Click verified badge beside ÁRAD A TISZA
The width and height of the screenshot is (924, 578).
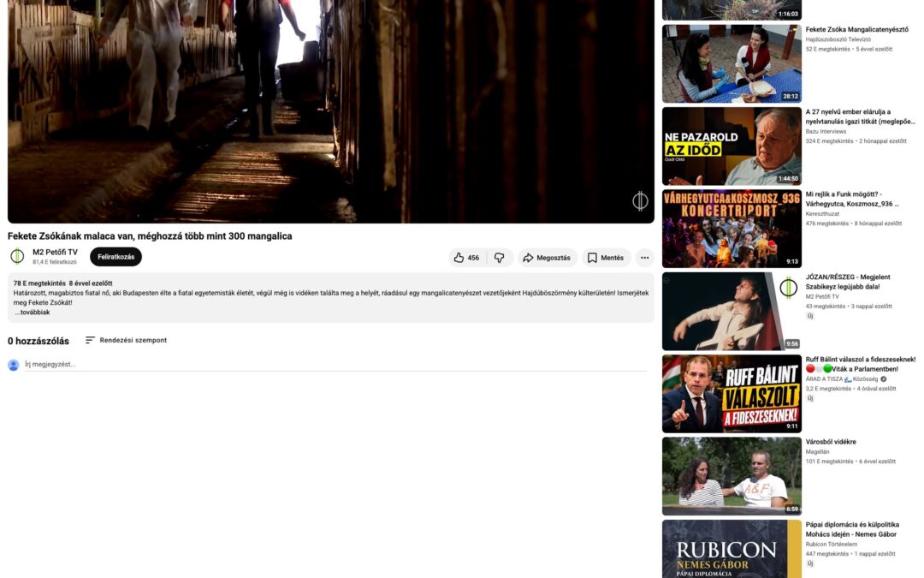[x=883, y=379]
